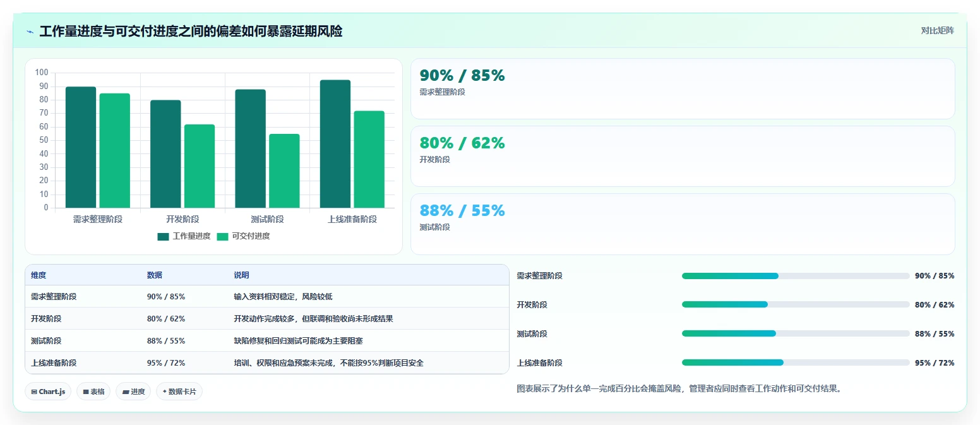Click the 100 value on chart y-axis
The height and width of the screenshot is (425, 980).
tap(42, 73)
